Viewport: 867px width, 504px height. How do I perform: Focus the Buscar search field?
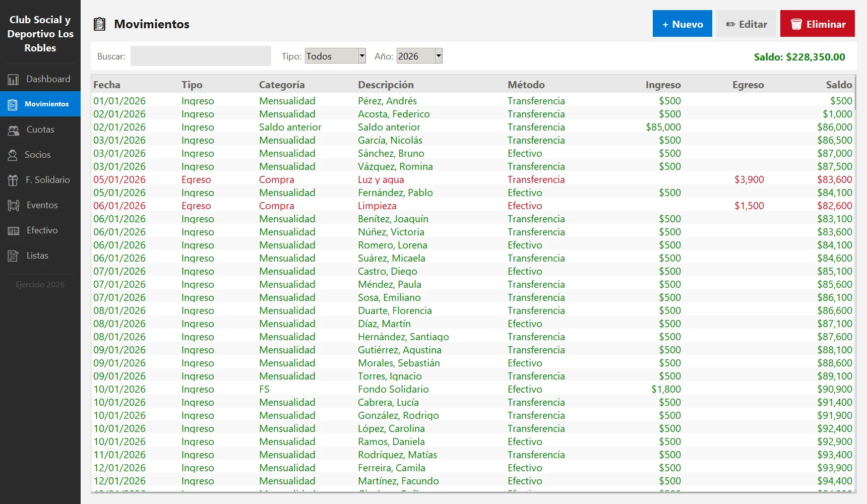pos(201,56)
